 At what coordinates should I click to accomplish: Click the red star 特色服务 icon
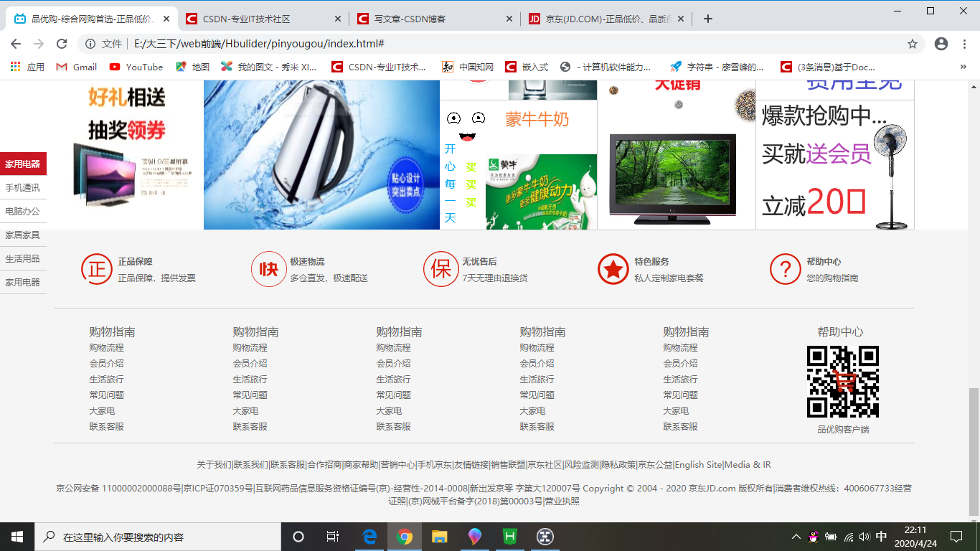613,269
